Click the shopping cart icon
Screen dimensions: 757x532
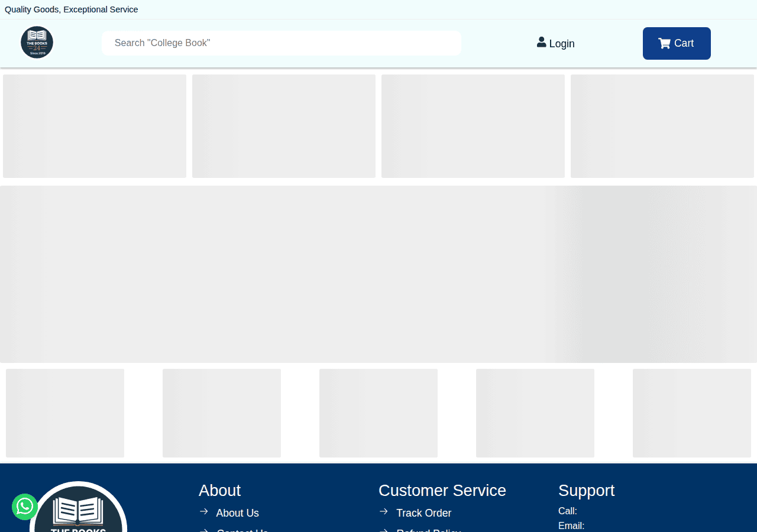pyautogui.click(x=664, y=43)
